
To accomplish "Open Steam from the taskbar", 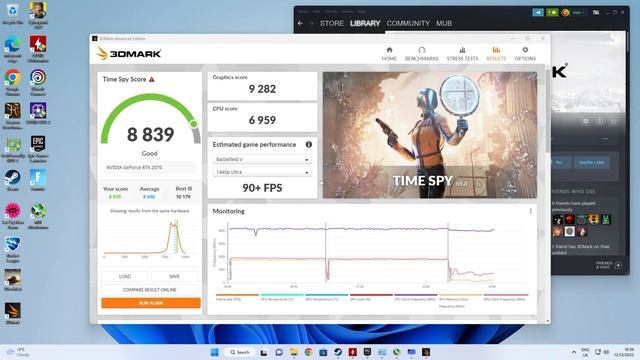I will point(338,352).
